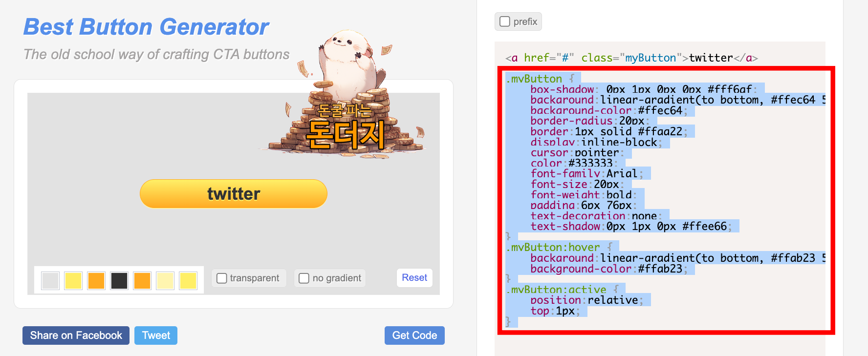Click the Tweet button
Screen dimensions: 868x356
coord(156,335)
